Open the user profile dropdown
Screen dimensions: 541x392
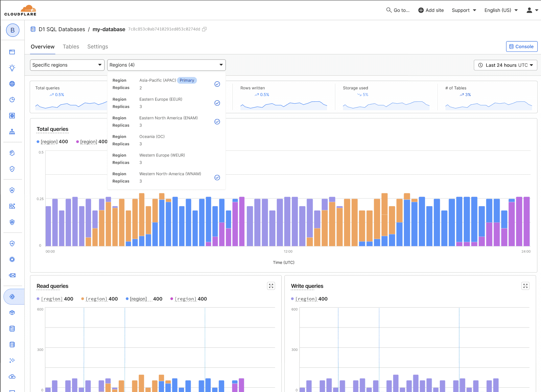pyautogui.click(x=532, y=10)
